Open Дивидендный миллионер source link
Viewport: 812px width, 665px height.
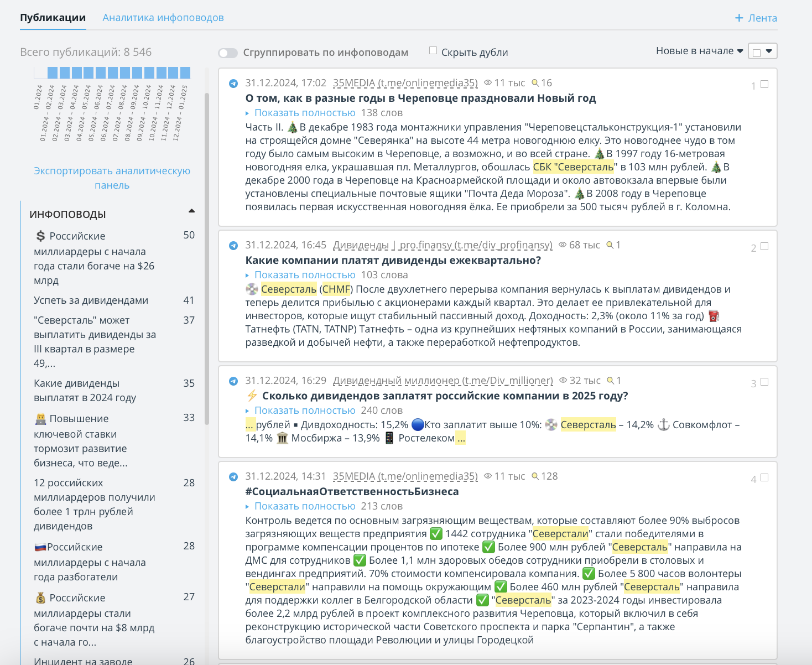point(443,381)
